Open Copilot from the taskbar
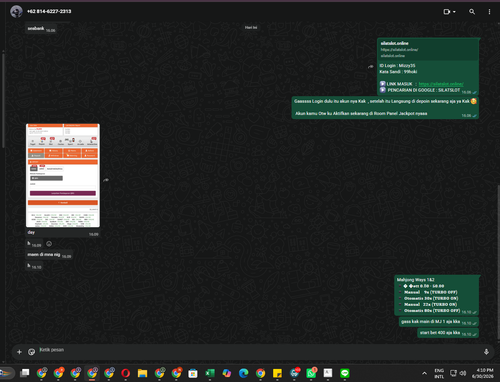Viewport: 500px width, 382px height. [227, 373]
